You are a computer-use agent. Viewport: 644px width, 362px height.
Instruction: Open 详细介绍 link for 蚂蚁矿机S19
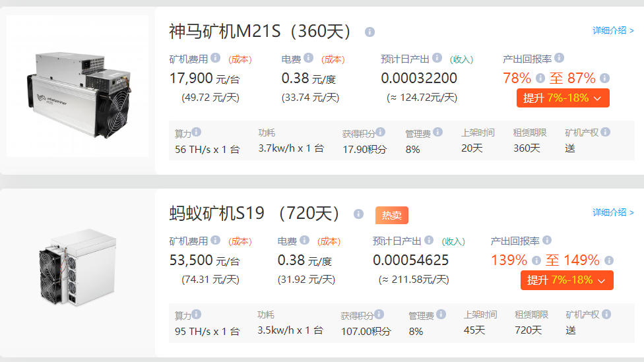(613, 212)
